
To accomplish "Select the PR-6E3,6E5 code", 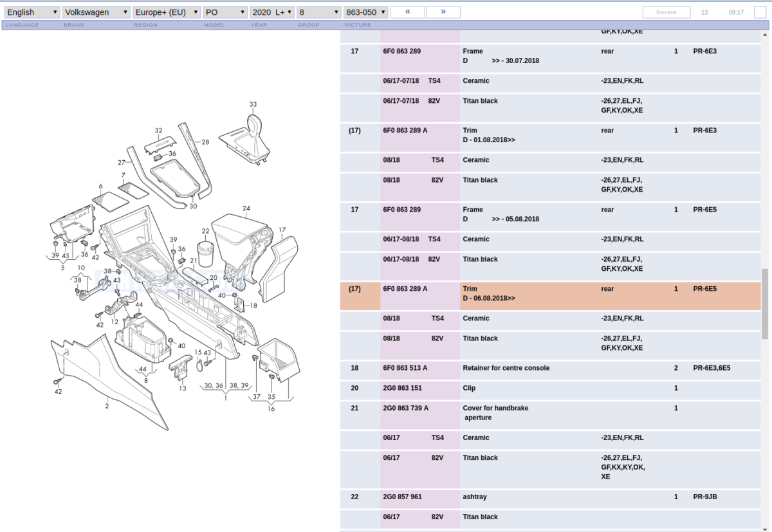I will [x=712, y=368].
